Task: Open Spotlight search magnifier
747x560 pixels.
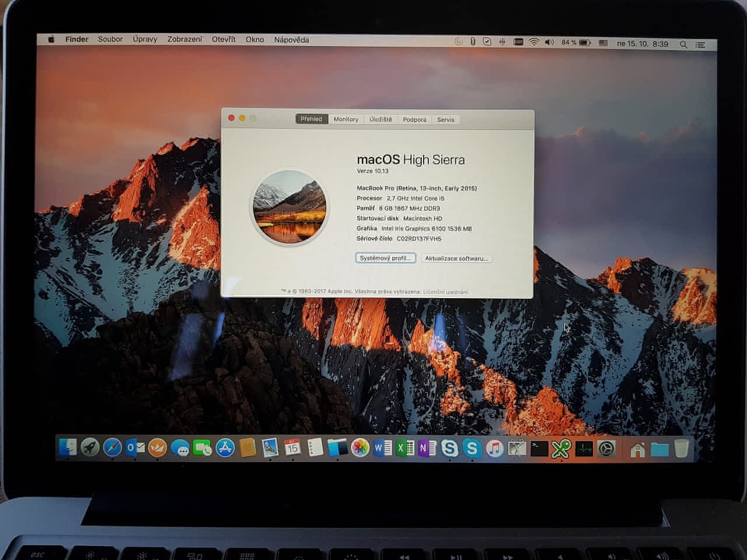Action: [x=683, y=44]
